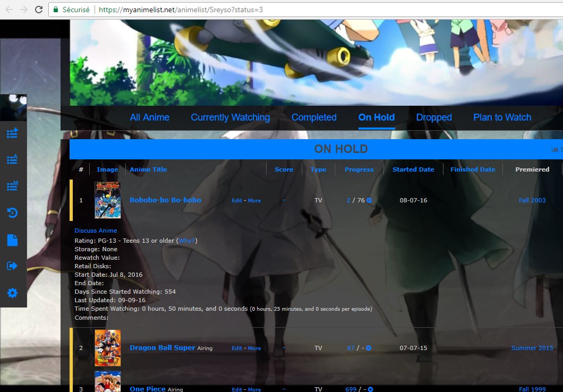
Task: Open the History icon in sidebar
Action: (12, 213)
